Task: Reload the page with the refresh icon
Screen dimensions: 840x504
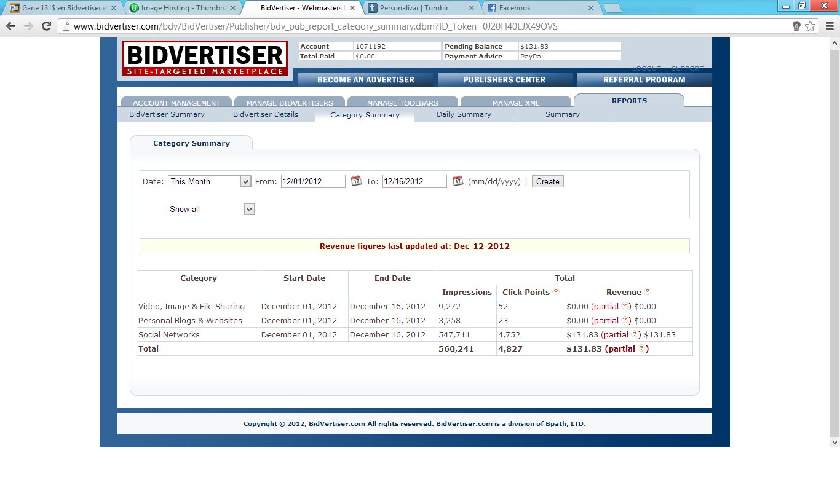Action: pos(46,26)
